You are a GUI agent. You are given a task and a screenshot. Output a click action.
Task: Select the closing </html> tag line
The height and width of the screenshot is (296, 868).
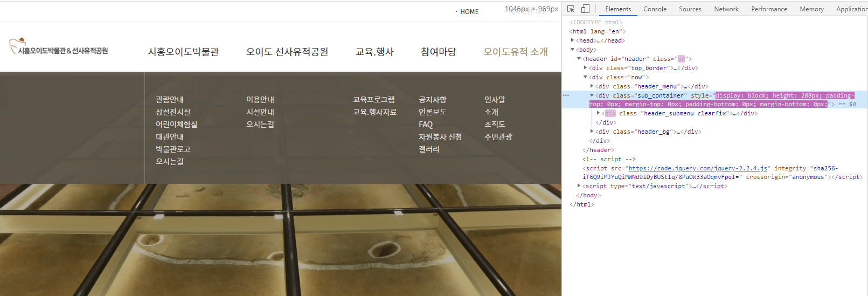point(582,204)
